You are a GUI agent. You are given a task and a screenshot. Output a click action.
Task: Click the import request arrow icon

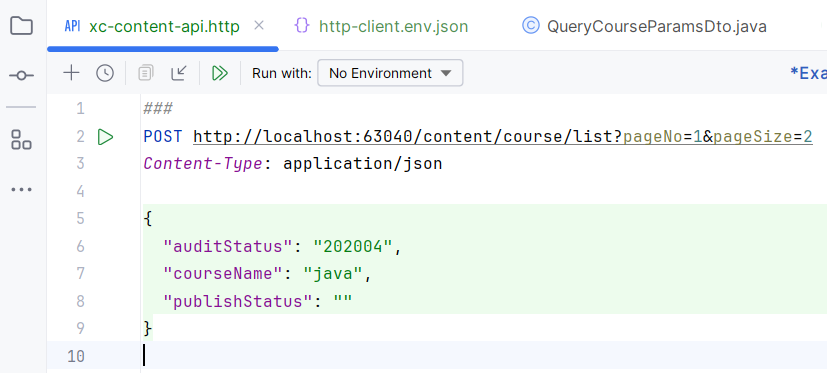pyautogui.click(x=179, y=73)
